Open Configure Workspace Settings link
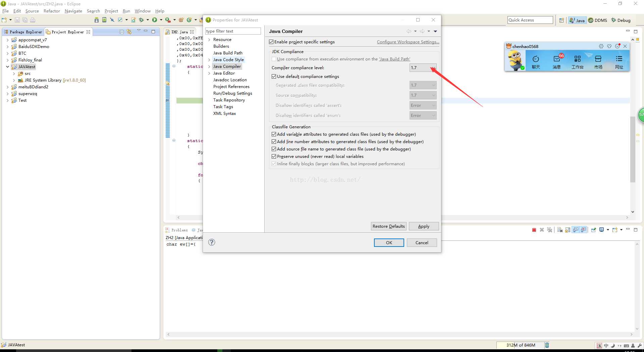The image size is (644, 352). [x=408, y=42]
